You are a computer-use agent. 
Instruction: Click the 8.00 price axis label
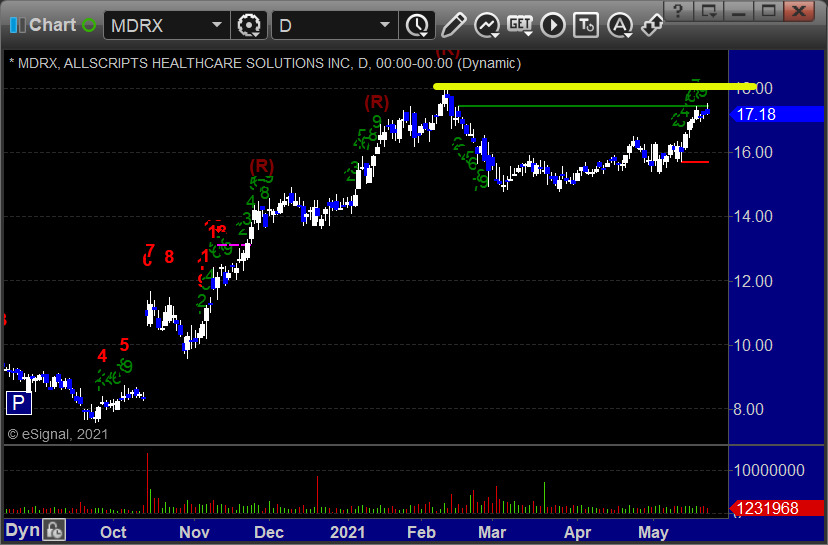tap(748, 409)
